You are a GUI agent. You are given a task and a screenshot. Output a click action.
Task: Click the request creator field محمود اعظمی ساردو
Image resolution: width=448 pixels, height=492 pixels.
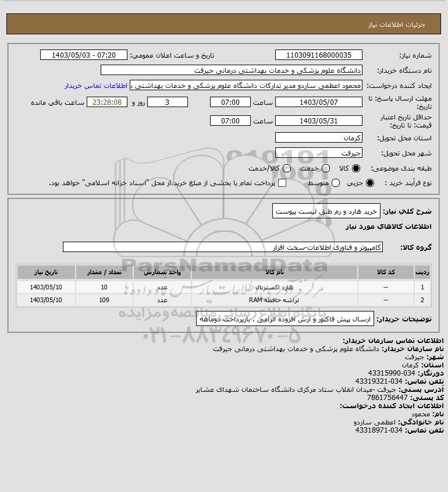click(x=246, y=86)
